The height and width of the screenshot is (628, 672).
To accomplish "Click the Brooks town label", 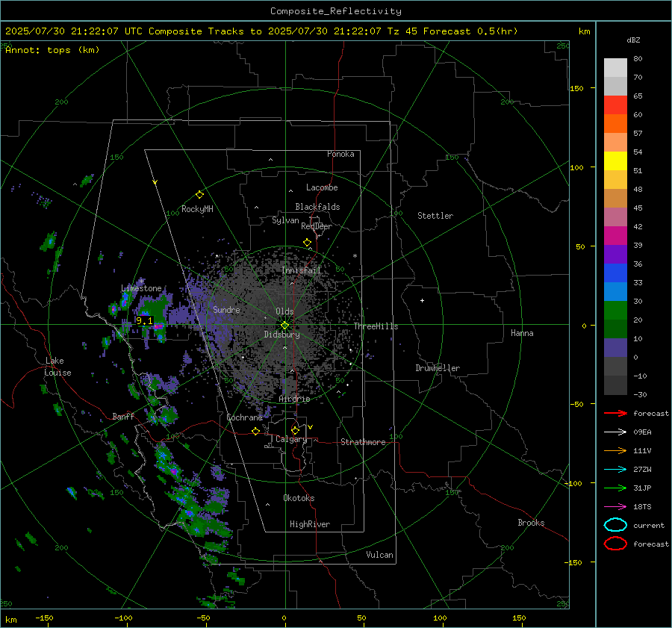I will pyautogui.click(x=531, y=523).
